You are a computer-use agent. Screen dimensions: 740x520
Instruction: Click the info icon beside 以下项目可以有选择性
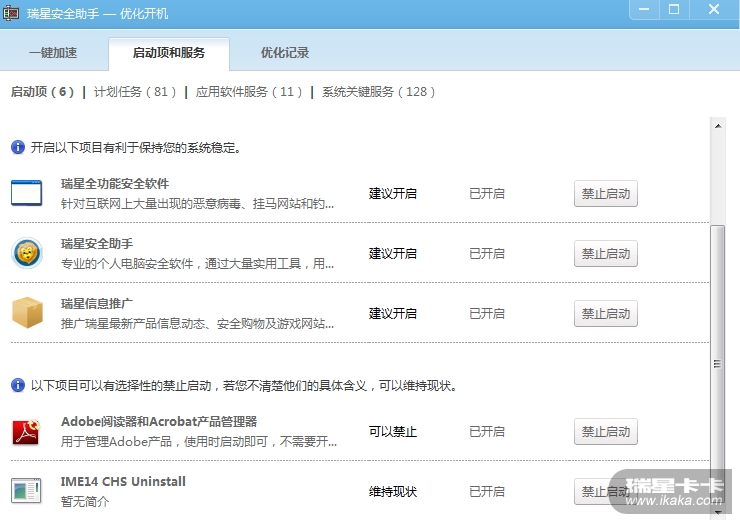tap(18, 385)
